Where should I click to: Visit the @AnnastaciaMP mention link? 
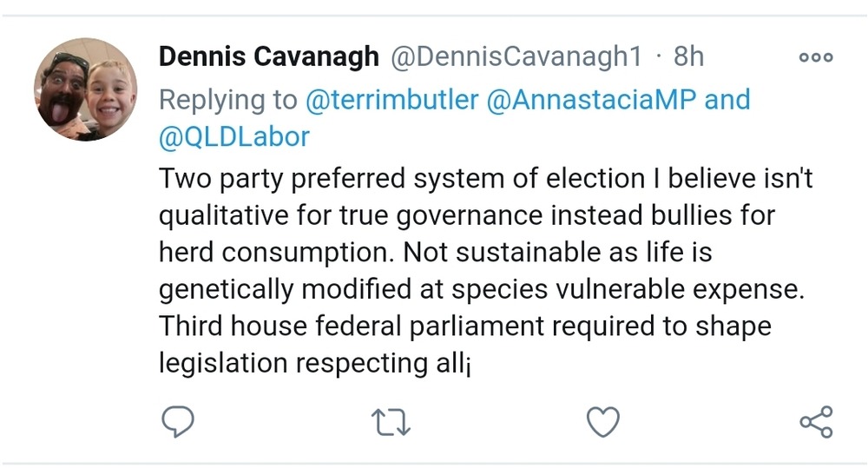point(591,99)
